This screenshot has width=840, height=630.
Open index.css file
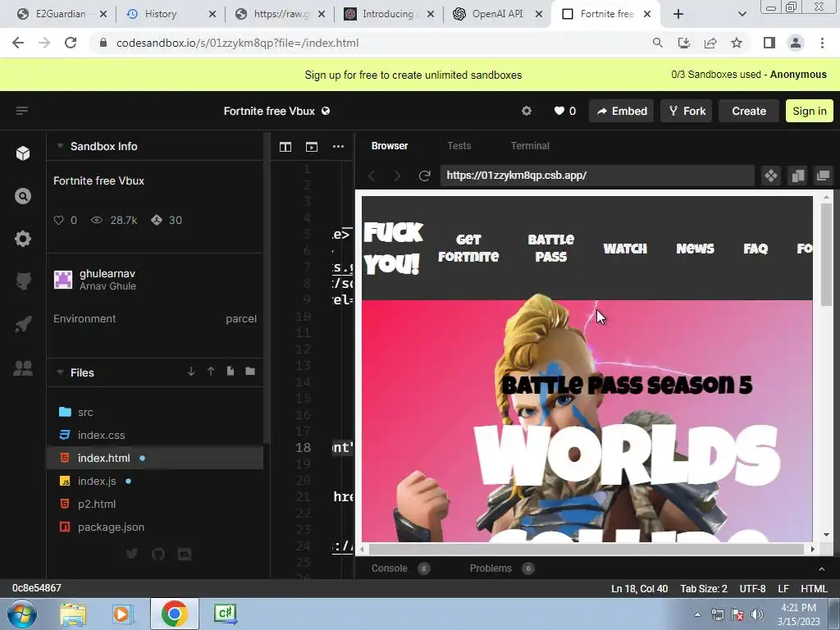point(154,435)
